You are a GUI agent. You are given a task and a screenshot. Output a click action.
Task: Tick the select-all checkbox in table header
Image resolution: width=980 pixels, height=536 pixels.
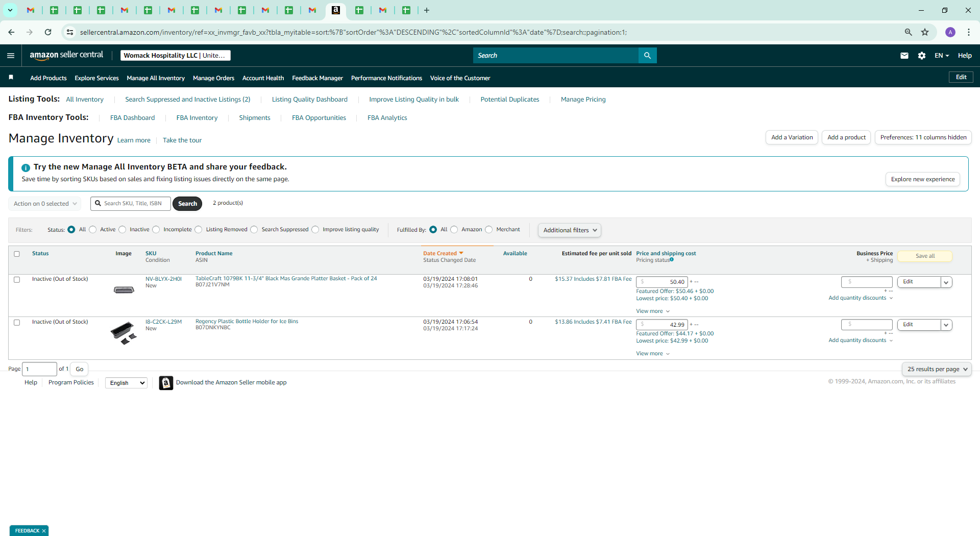[x=17, y=254]
